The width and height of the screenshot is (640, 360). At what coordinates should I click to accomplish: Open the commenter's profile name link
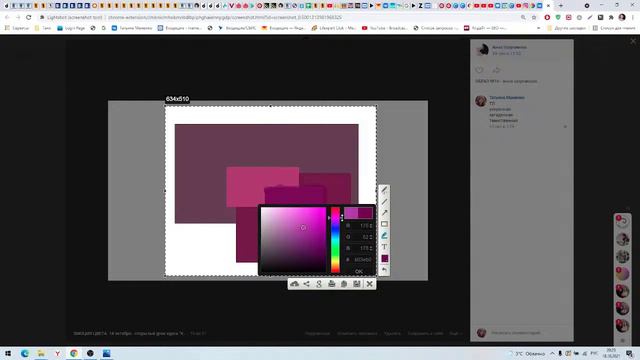(507, 98)
